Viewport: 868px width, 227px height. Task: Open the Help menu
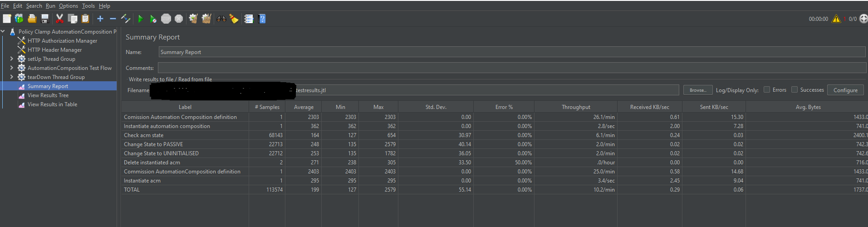tap(104, 6)
